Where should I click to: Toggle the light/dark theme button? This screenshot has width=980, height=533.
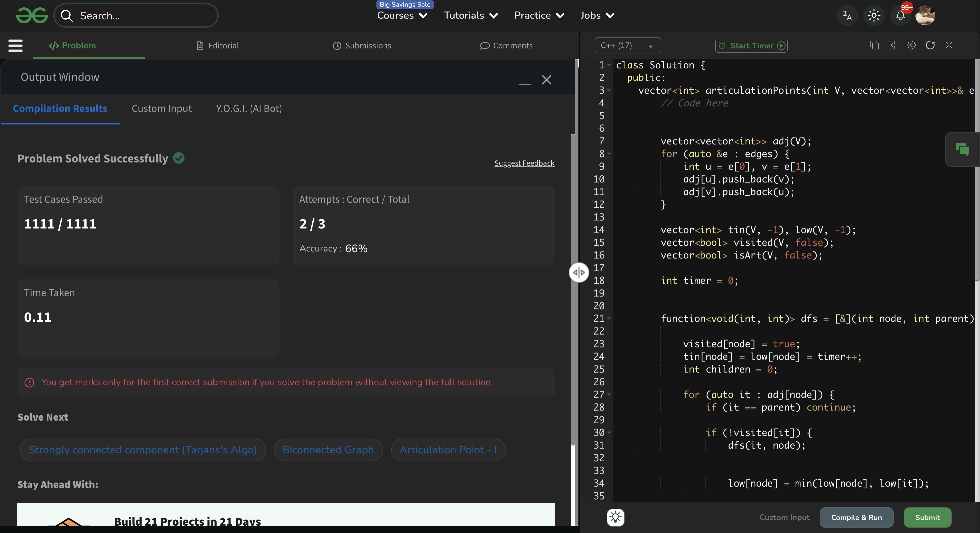coord(874,16)
